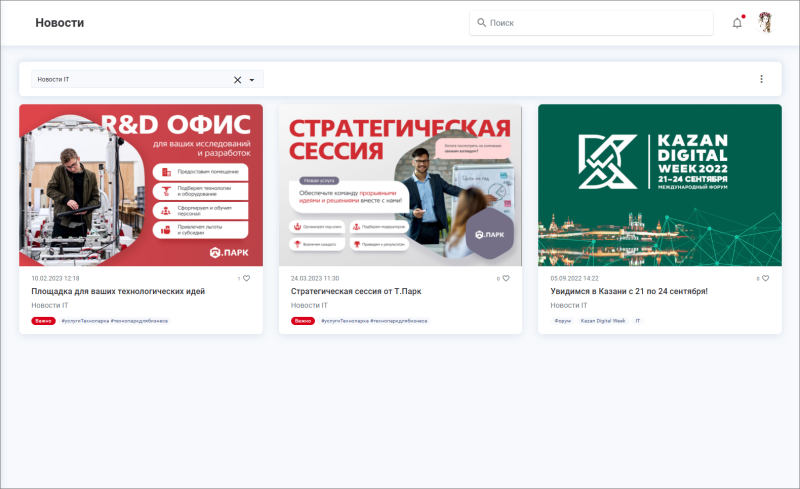Click the search magnifier icon

click(481, 22)
